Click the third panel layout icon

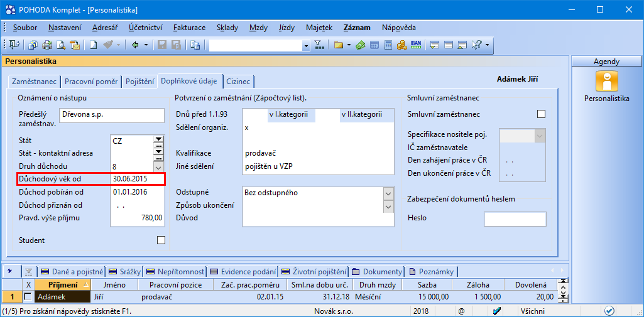462,45
